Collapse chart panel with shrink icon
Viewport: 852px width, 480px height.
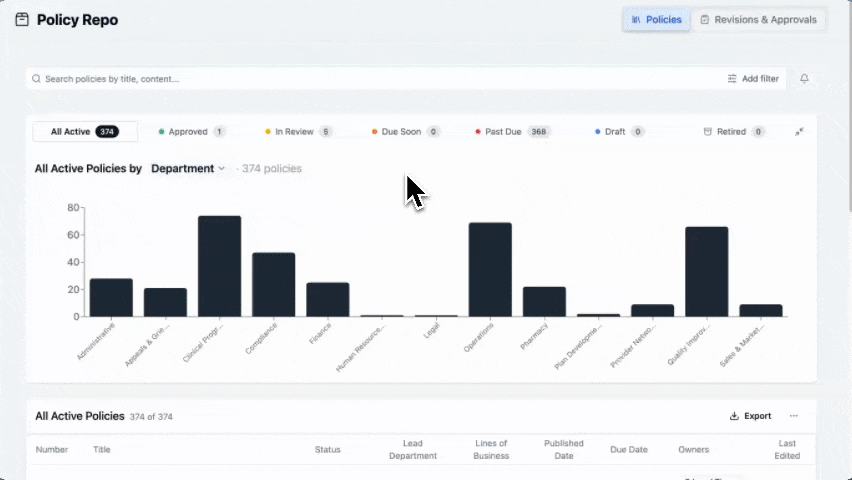(x=799, y=132)
